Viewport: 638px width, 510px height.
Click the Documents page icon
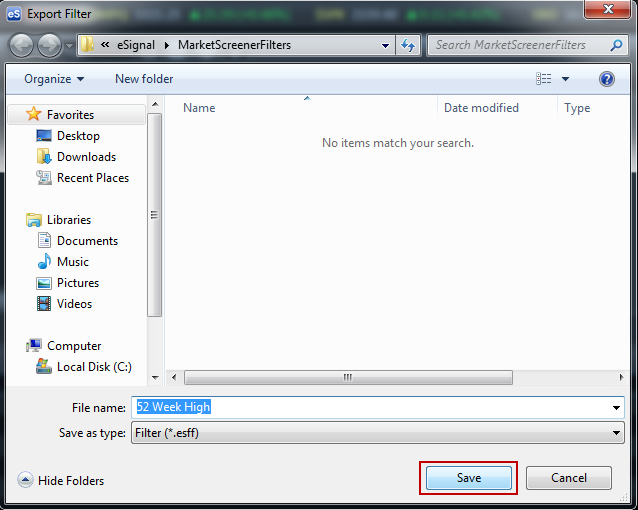tap(44, 240)
